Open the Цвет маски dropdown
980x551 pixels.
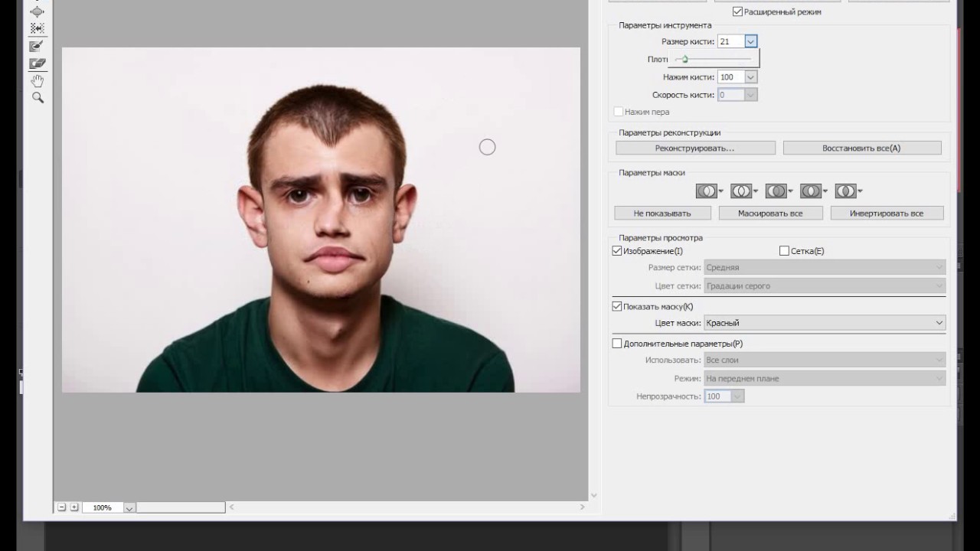click(825, 323)
